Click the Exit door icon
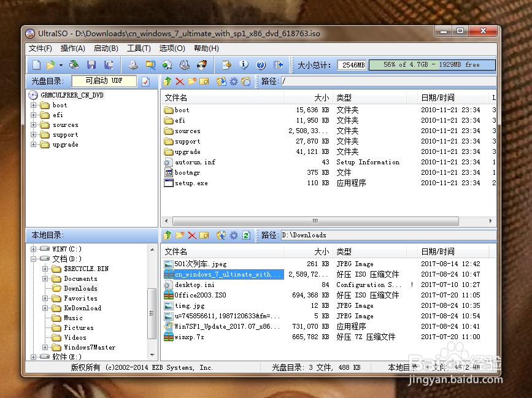 tap(278, 65)
